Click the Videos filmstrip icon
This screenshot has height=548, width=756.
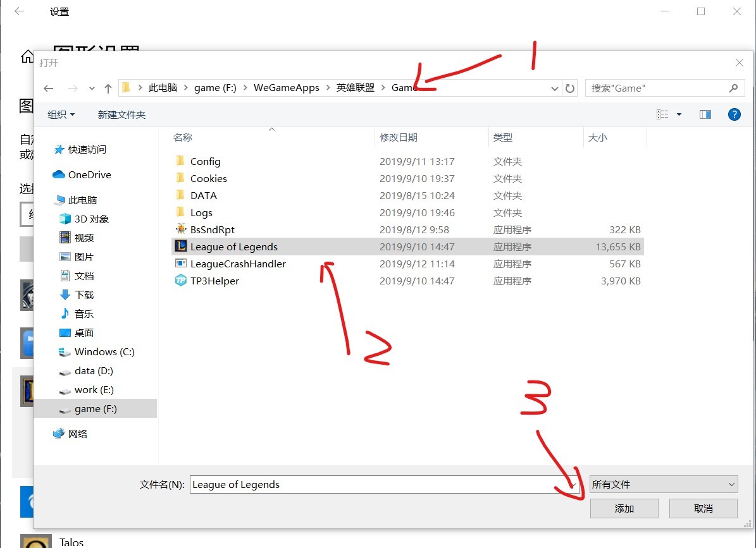pos(65,238)
